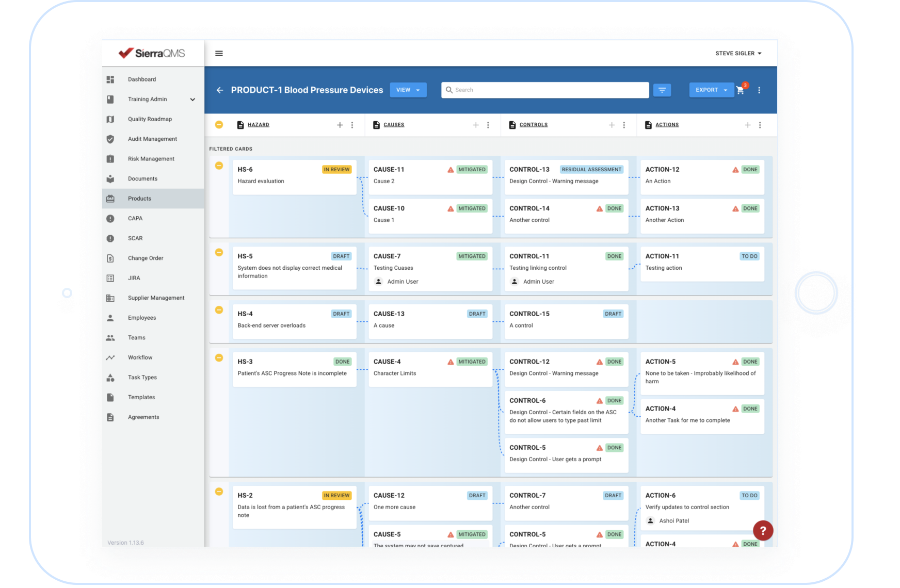Expand the Training Admin submenu chevron

tap(192, 100)
